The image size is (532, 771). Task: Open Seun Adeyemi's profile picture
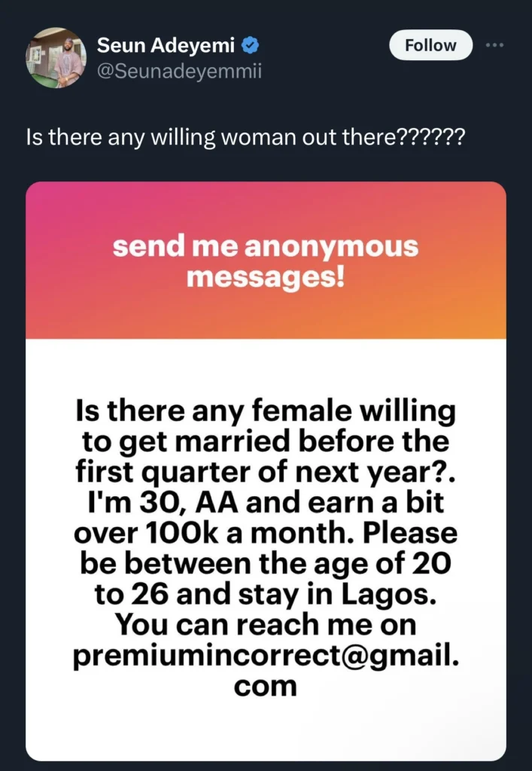pos(56,58)
